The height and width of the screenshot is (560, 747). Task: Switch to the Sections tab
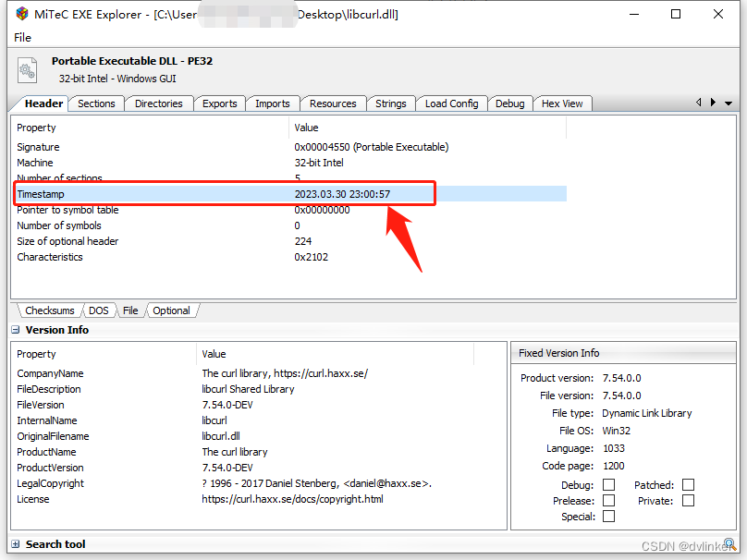tap(96, 103)
